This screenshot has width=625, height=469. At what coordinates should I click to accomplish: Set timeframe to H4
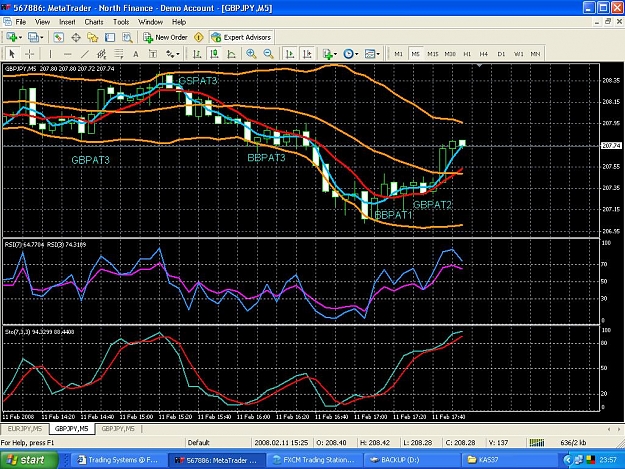coord(484,54)
